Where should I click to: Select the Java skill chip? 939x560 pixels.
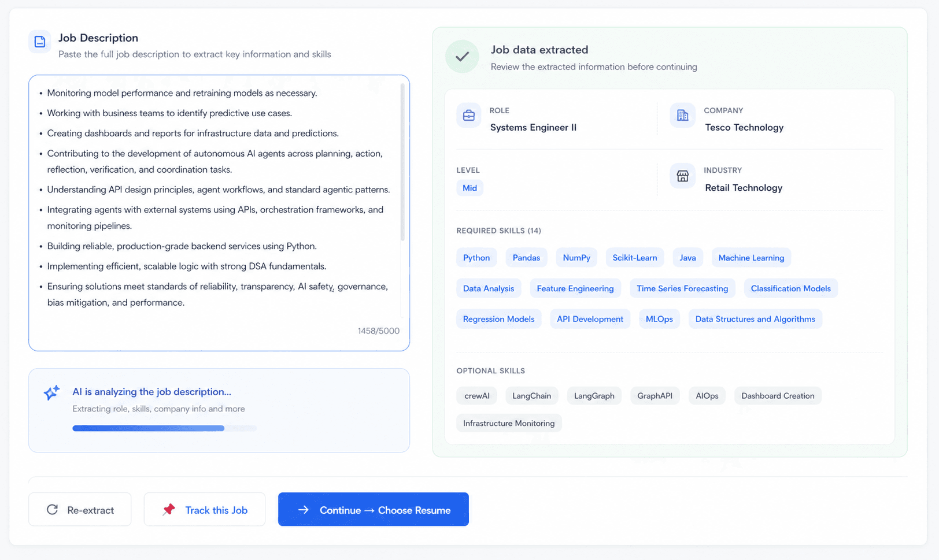click(x=687, y=258)
